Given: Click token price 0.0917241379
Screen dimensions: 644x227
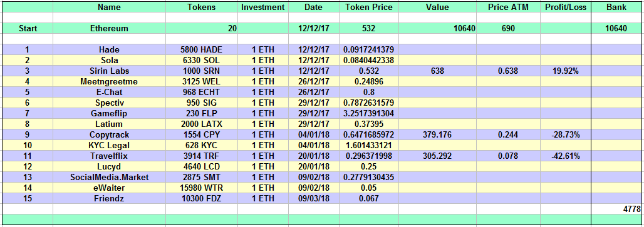Looking at the screenshot, I should 369,49.
